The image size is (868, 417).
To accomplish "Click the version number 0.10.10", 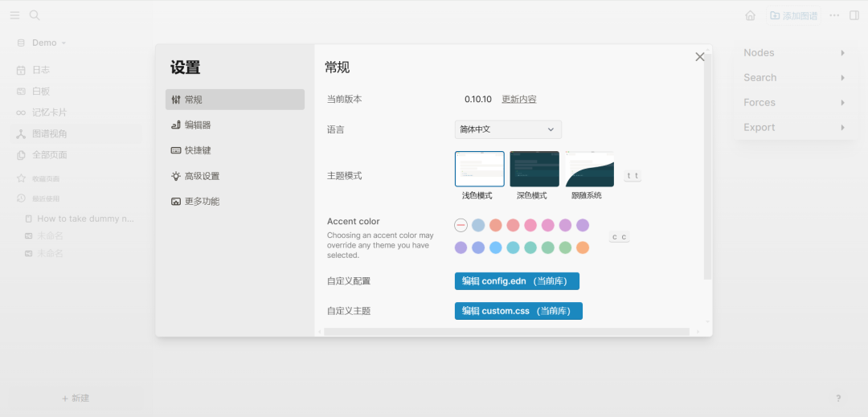I will click(x=478, y=99).
